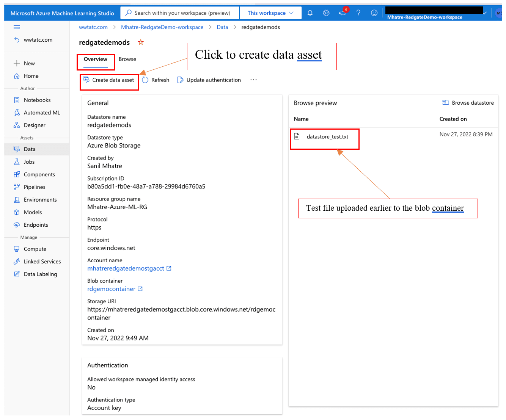The image size is (506, 420).
Task: Click the Refresh button
Action: click(156, 80)
